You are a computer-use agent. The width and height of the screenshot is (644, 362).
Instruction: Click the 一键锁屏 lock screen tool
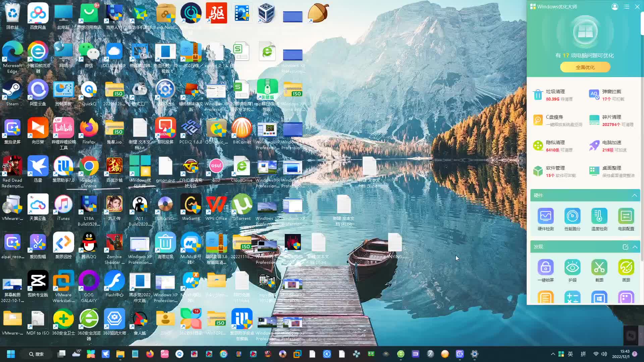(545, 270)
